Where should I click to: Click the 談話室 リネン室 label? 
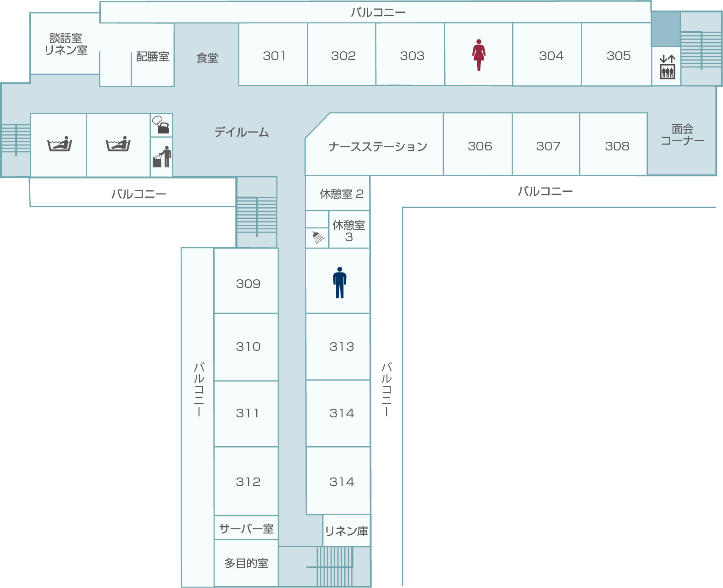pyautogui.click(x=66, y=44)
